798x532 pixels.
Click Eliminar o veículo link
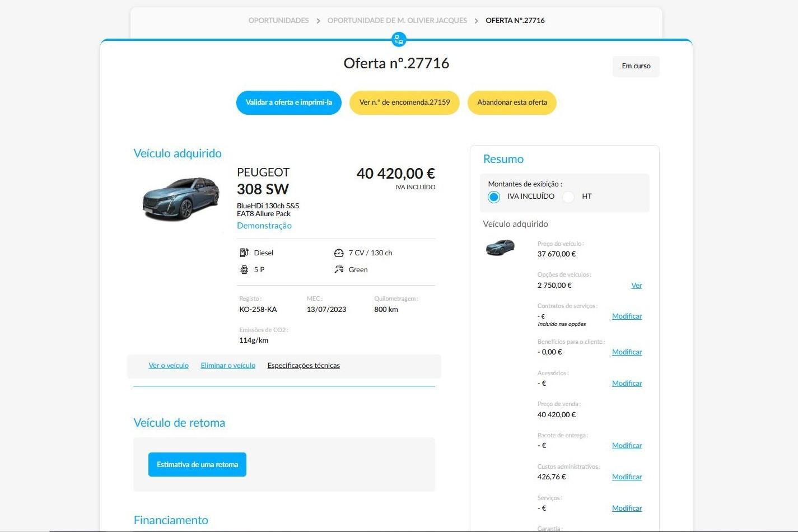[228, 366]
